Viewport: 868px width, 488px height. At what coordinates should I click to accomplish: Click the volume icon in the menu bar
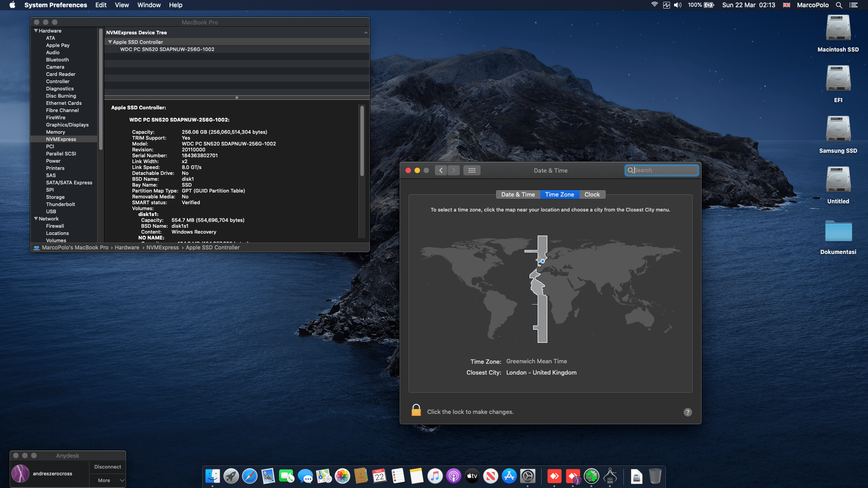678,5
